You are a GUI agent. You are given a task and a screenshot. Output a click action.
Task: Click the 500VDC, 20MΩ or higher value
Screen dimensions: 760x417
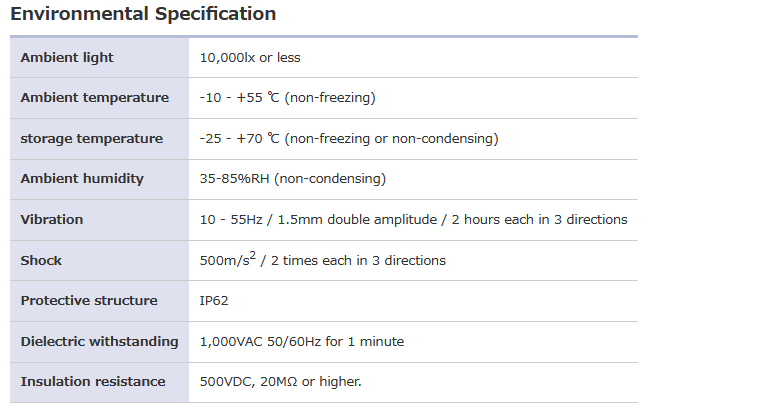281,381
